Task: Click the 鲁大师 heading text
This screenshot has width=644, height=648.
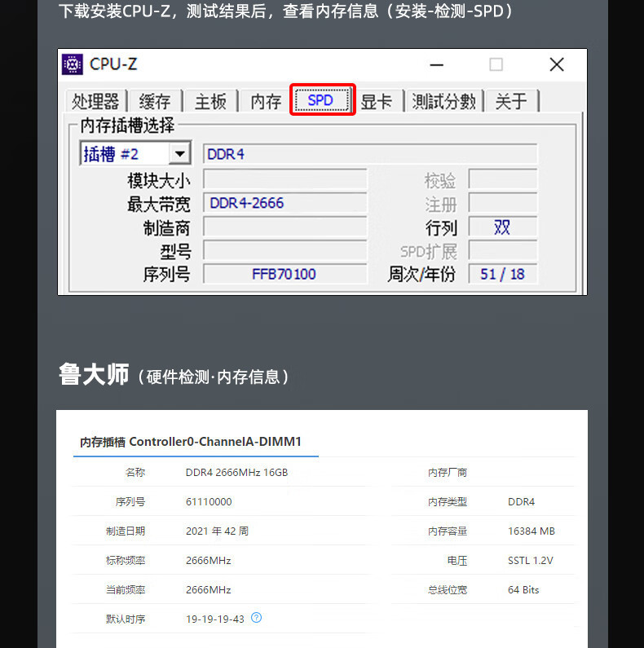Action: [x=94, y=374]
